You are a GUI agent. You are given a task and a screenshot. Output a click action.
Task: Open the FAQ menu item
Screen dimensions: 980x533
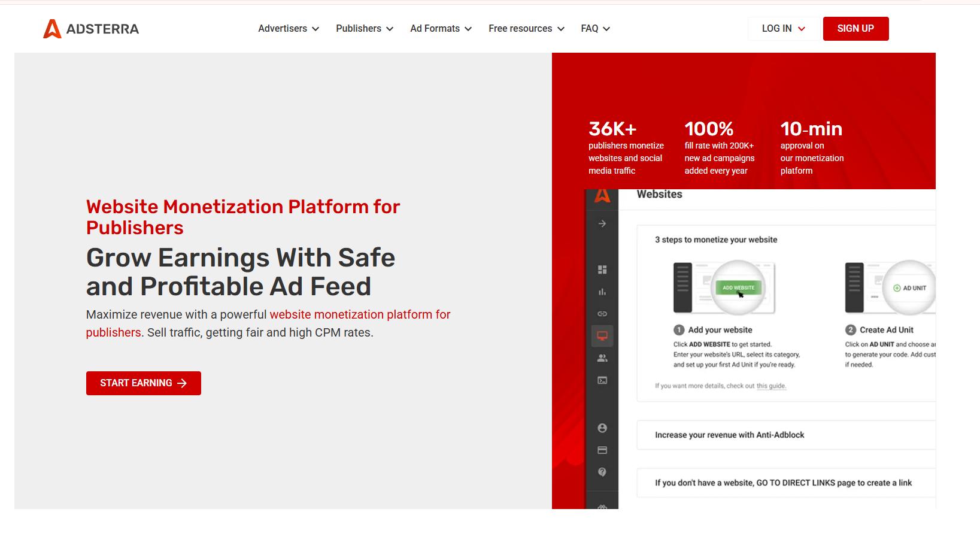(595, 29)
